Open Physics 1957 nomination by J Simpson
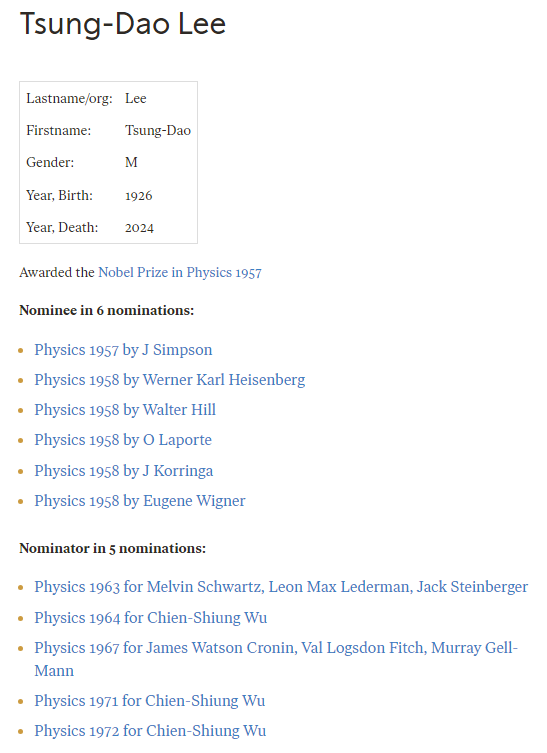This screenshot has width=547, height=753. [123, 350]
